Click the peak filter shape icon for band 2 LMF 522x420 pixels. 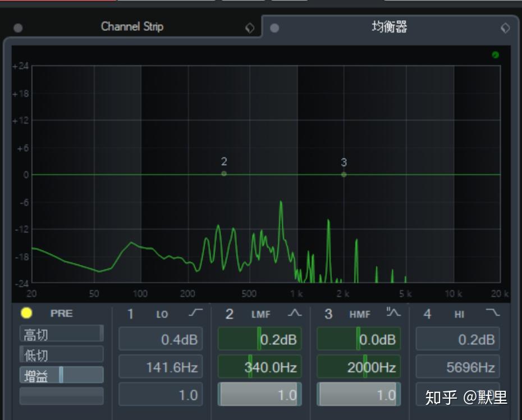click(296, 313)
